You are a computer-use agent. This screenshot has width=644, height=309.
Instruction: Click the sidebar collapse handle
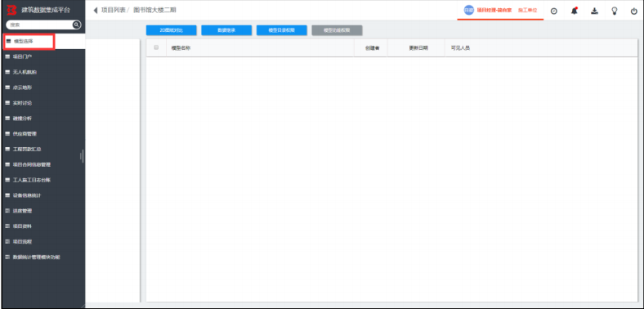click(x=83, y=156)
